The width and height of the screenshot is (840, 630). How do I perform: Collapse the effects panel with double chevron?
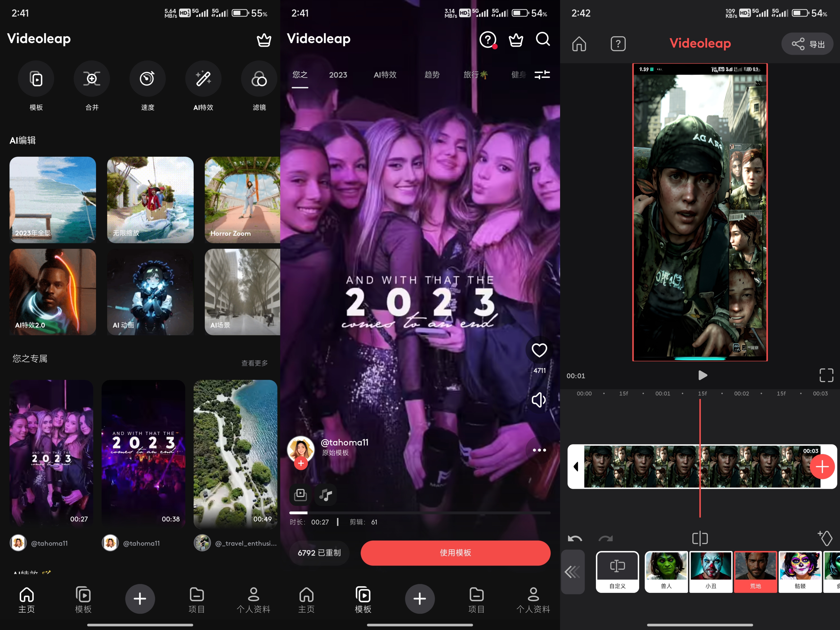[572, 572]
